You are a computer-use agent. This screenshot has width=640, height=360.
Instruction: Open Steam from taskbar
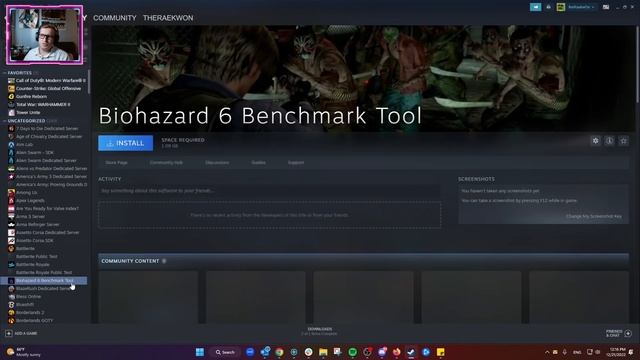coord(411,352)
